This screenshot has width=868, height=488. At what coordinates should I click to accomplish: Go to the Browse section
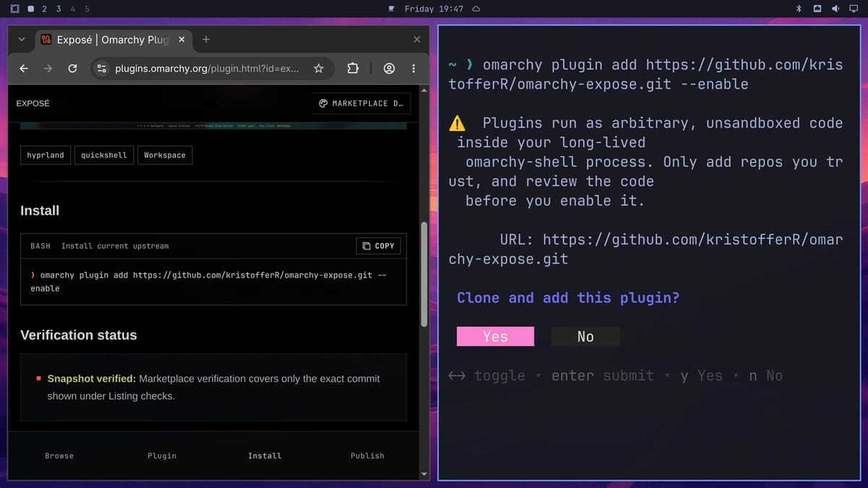[59, 455]
